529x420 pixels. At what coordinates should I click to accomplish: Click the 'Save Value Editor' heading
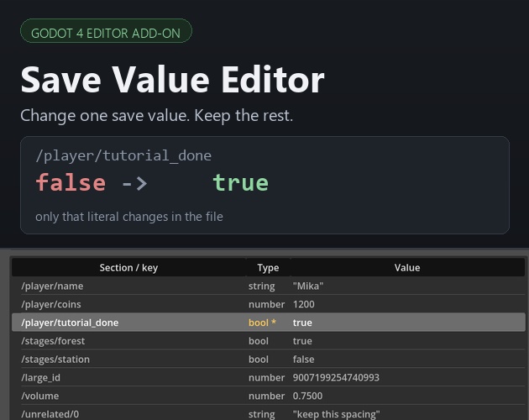pos(172,79)
